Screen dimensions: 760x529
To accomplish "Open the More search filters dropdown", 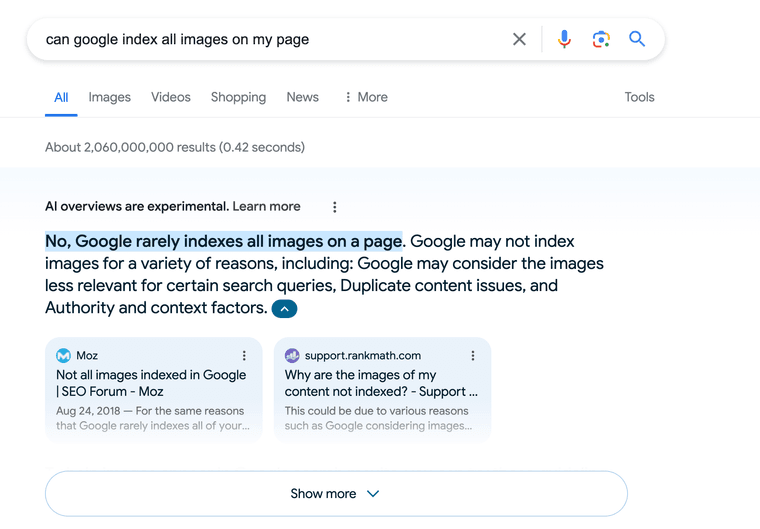I will pos(365,97).
